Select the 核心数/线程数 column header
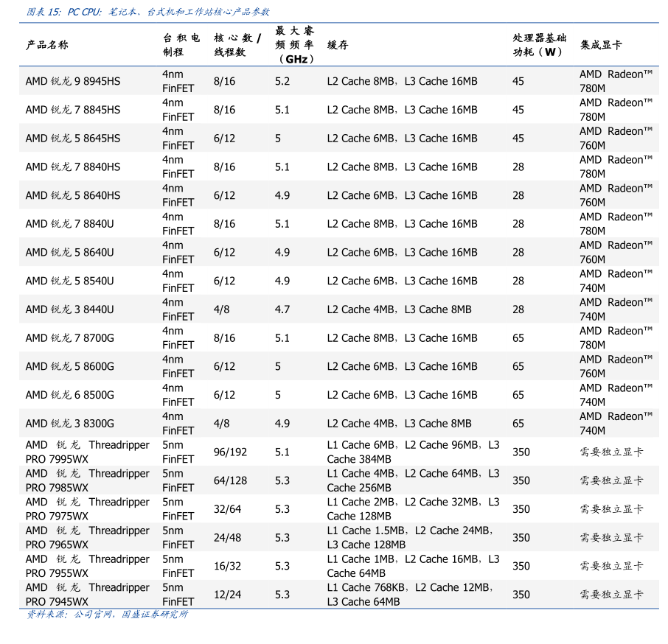This screenshot has height=644, width=668. (237, 45)
